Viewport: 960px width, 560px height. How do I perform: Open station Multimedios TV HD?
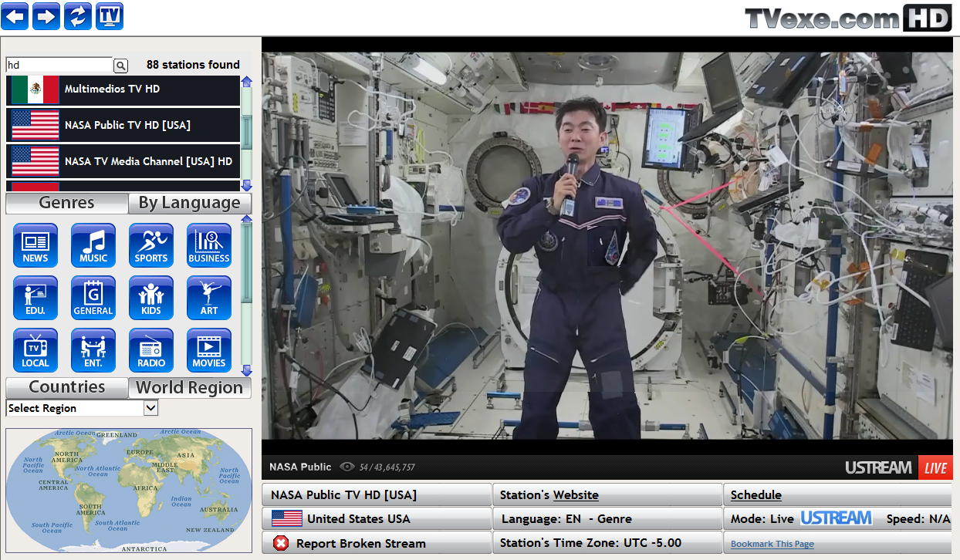tap(123, 89)
